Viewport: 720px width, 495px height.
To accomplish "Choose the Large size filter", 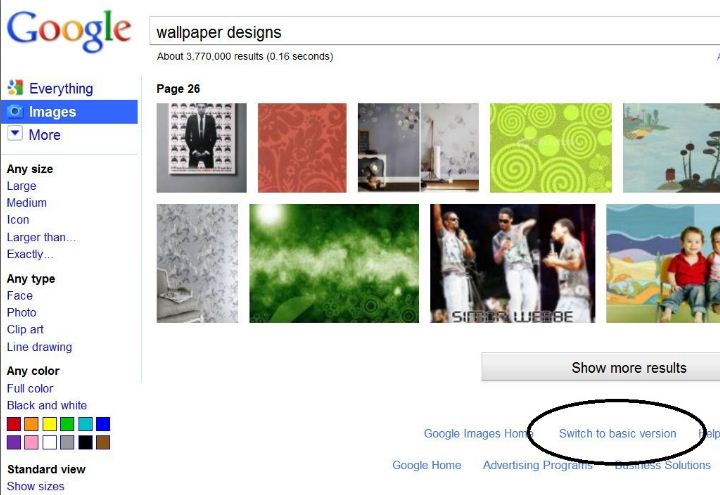I will tap(22, 186).
